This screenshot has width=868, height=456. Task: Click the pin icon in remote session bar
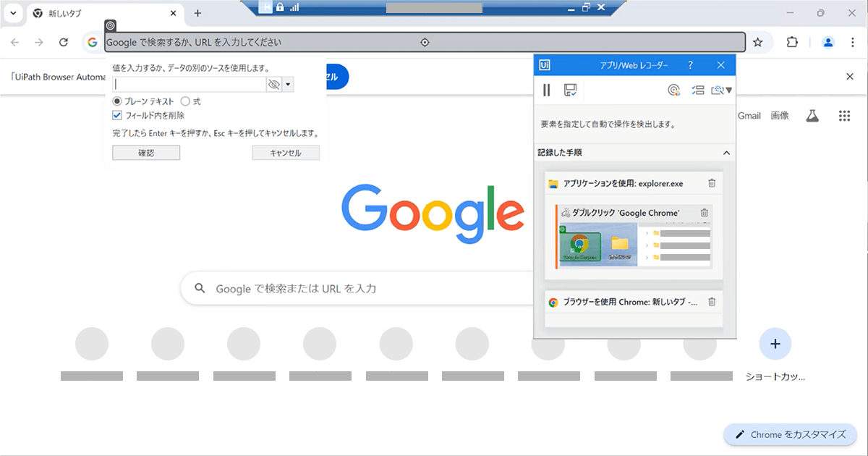[267, 7]
